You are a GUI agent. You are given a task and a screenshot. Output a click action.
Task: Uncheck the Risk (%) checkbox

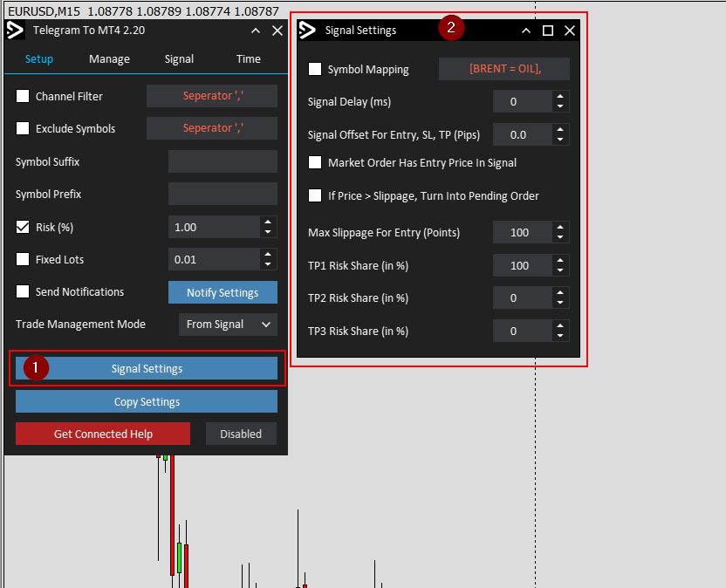tap(23, 227)
